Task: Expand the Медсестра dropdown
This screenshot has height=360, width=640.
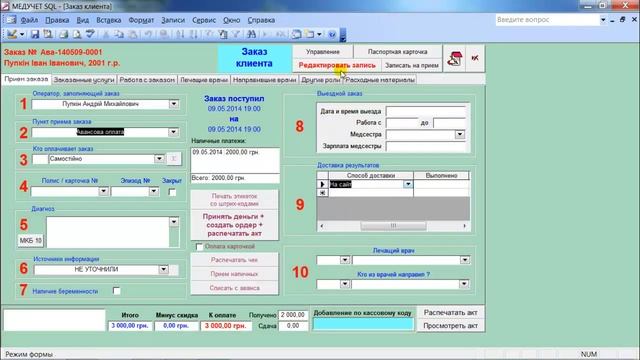Action: [460, 134]
